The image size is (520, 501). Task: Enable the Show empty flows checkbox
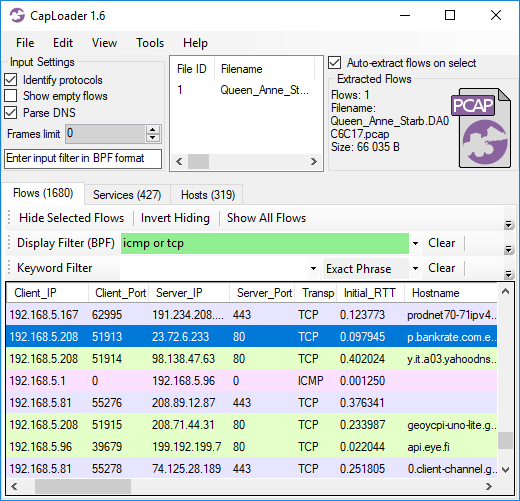[11, 96]
